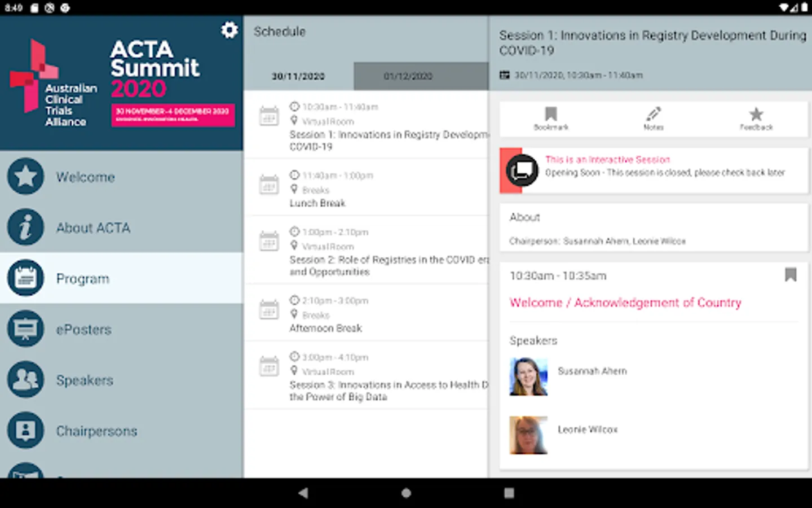
Task: Tap the Speakers people icon
Action: pyautogui.click(x=25, y=380)
